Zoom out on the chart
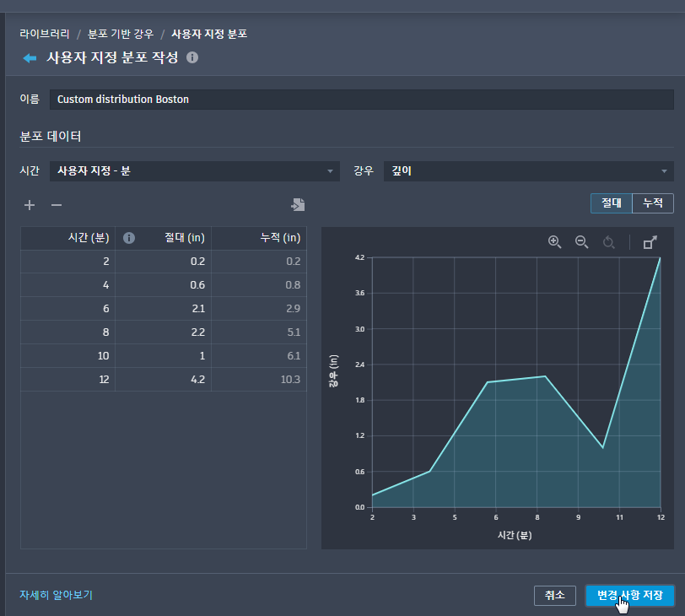The height and width of the screenshot is (616, 685). 581,242
